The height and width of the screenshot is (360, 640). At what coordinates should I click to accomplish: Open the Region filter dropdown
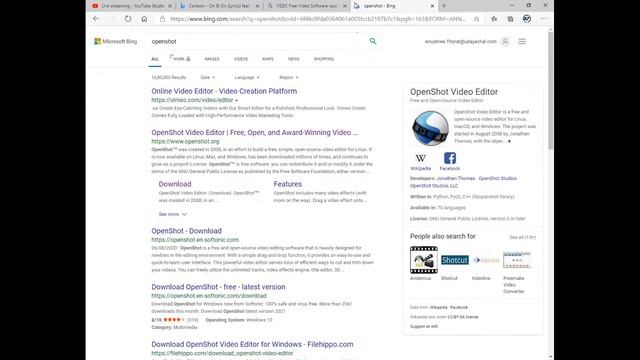tap(289, 78)
